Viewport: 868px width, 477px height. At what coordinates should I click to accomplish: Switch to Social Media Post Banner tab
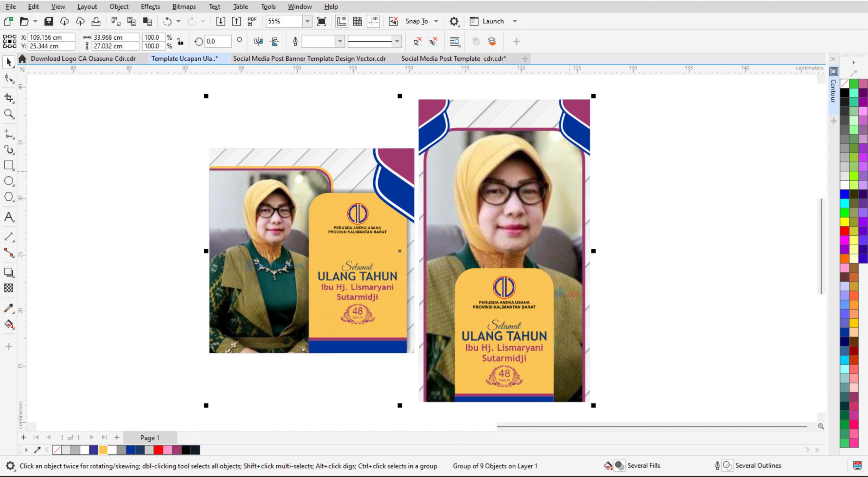[x=309, y=59]
